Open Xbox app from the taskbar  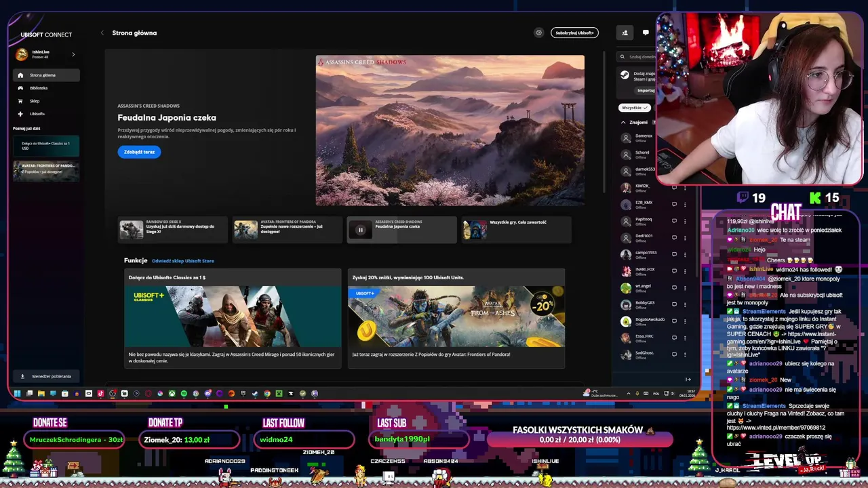coord(172,393)
